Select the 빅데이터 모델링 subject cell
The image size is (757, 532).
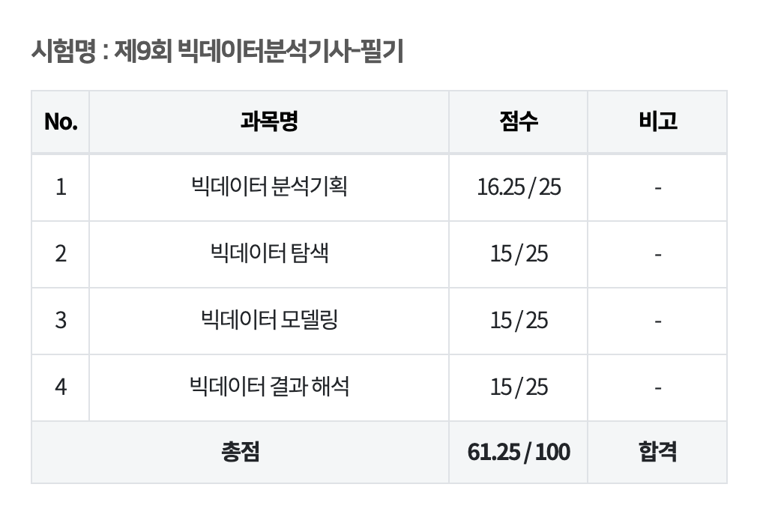pos(269,321)
